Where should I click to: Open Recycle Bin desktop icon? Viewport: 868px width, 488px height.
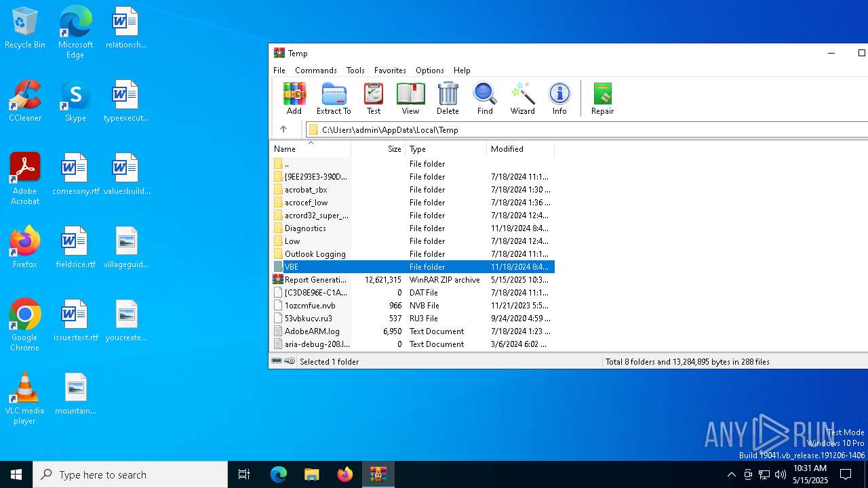tap(25, 28)
